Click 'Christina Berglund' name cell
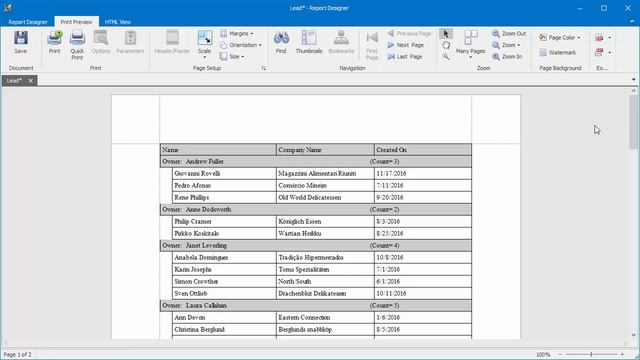 point(224,329)
